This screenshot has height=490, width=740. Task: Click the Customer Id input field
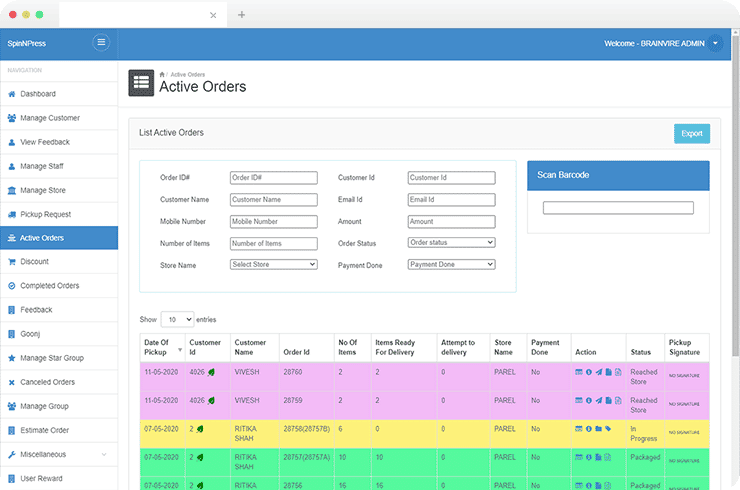pyautogui.click(x=451, y=177)
